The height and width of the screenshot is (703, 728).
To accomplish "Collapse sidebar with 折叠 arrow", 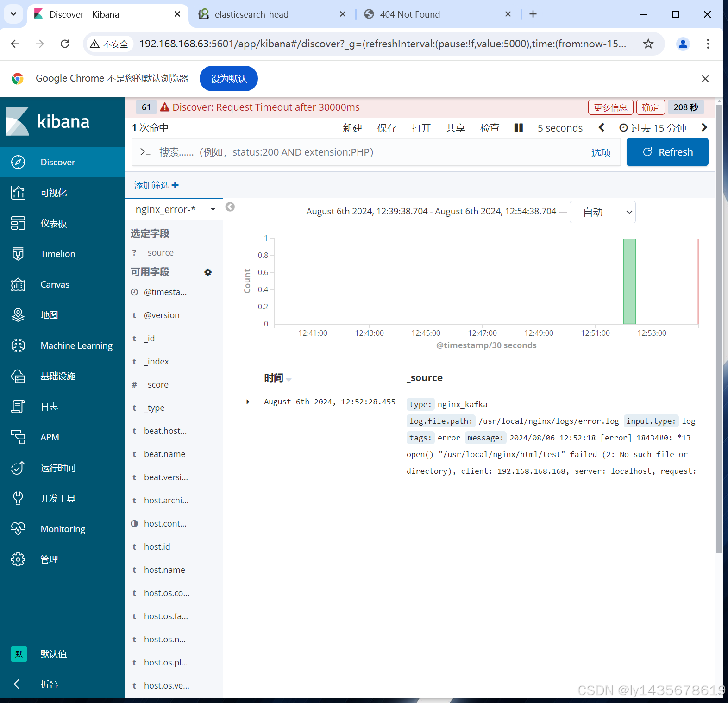I will click(x=19, y=684).
